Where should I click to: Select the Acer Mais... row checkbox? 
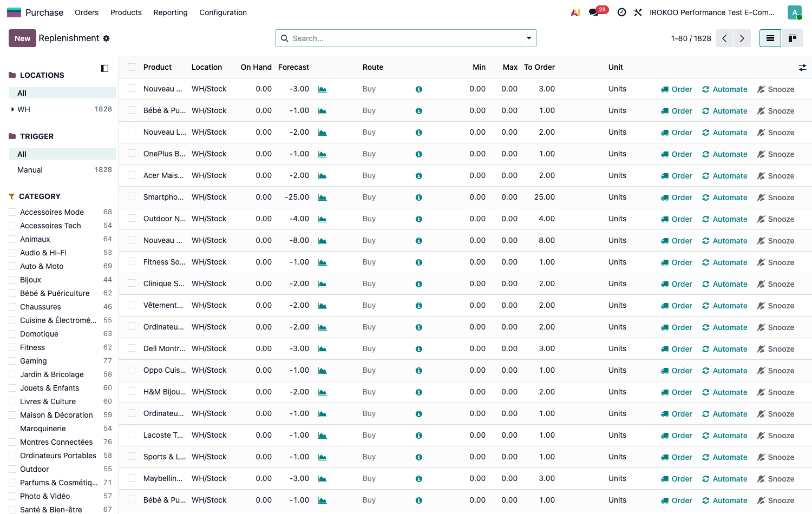[x=132, y=175]
